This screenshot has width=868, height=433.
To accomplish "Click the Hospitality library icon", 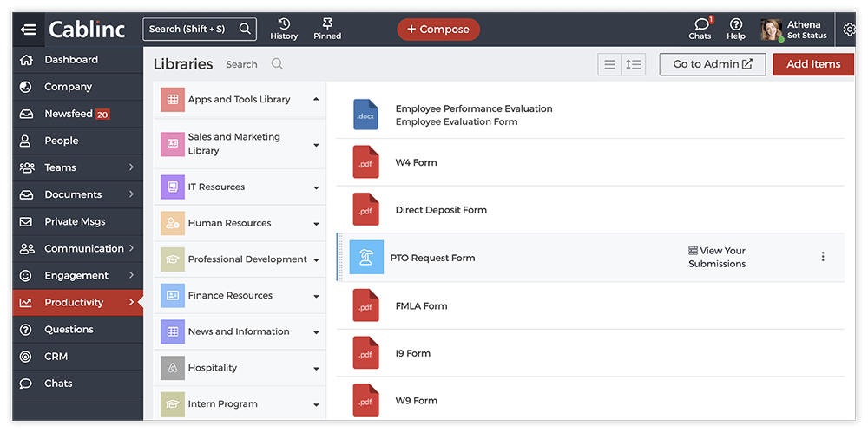I will pos(173,368).
